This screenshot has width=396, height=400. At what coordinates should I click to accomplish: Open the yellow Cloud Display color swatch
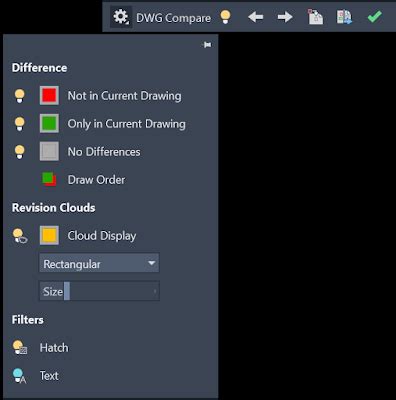pyautogui.click(x=49, y=235)
